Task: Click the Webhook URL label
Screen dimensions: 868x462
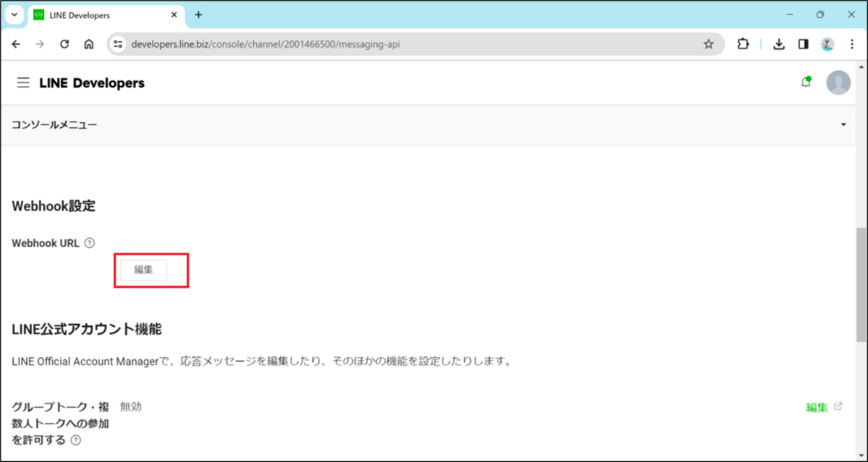Action: [x=46, y=243]
